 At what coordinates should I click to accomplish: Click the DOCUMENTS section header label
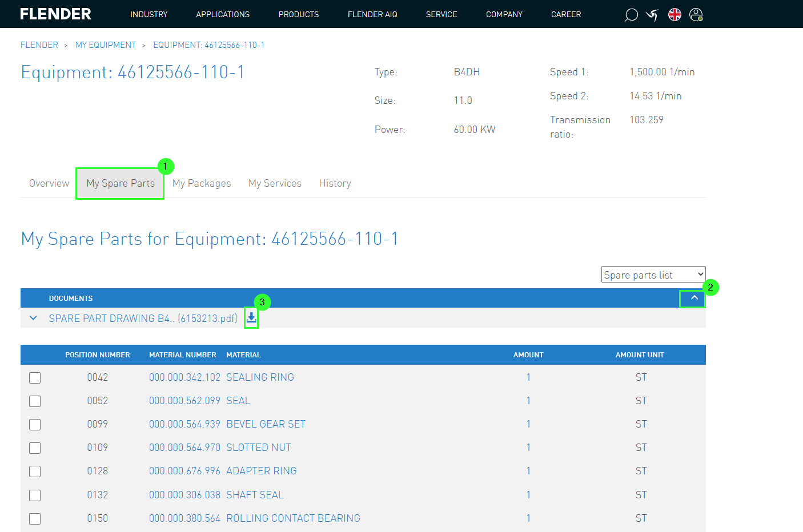(x=71, y=299)
